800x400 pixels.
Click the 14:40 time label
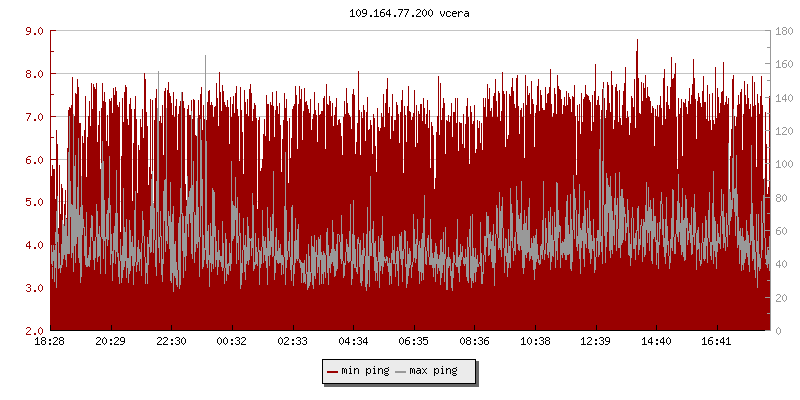click(656, 342)
